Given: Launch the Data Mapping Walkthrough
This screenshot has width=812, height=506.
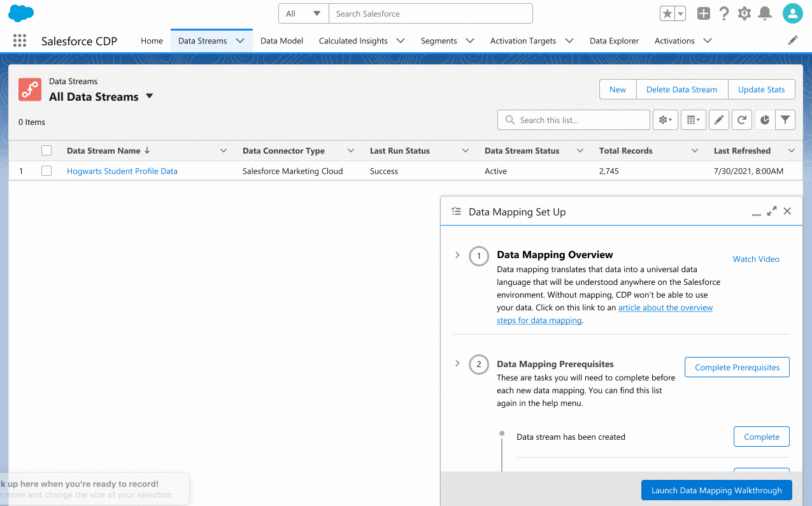Looking at the screenshot, I should pos(716,490).
